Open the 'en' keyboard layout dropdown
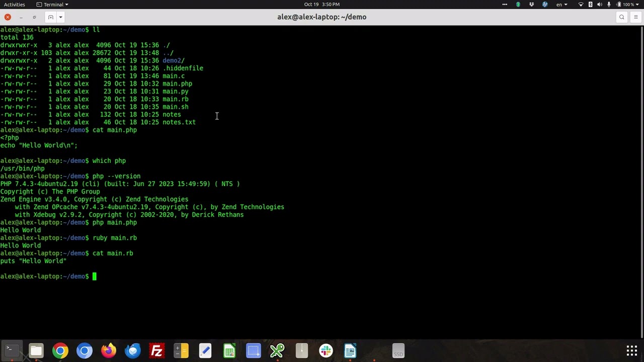Image resolution: width=644 pixels, height=362 pixels. point(561,5)
